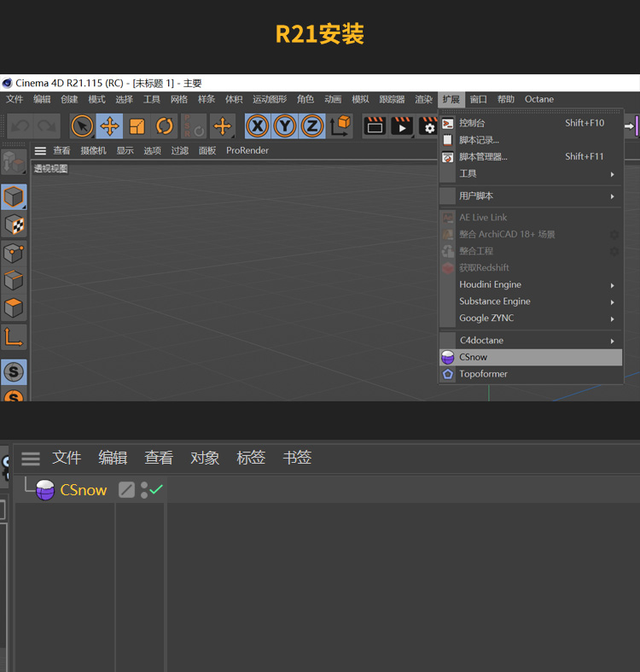Click the Redo arrow icon

click(x=47, y=126)
